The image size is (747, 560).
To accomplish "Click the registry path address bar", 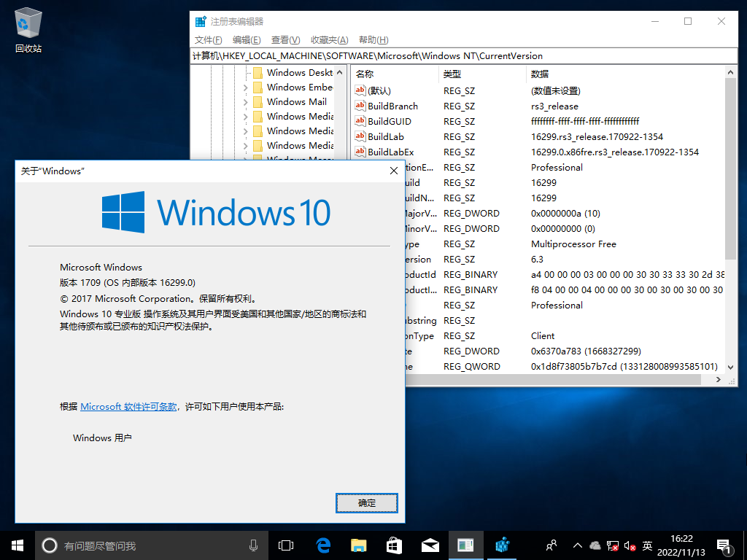I will [x=463, y=56].
